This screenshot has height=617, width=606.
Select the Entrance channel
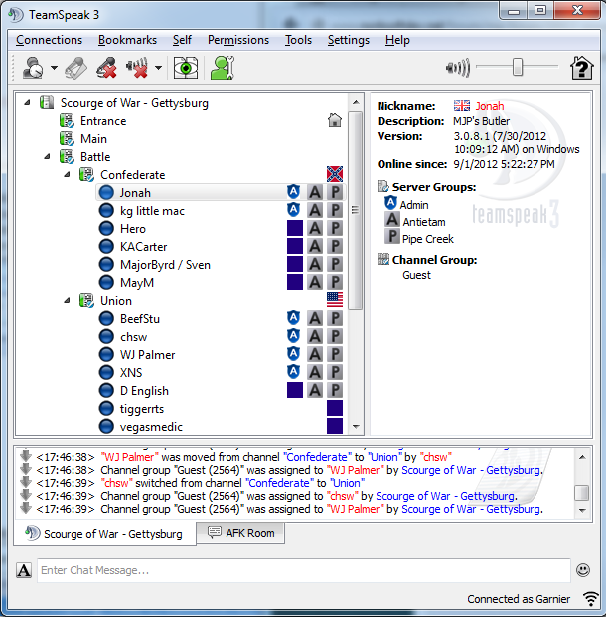pyautogui.click(x=103, y=121)
